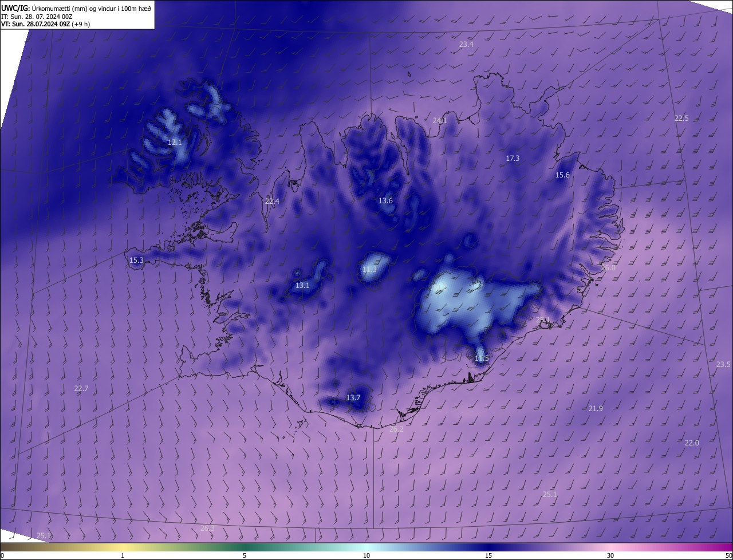Click the 15.3 value label on the map
This screenshot has width=733, height=560.
(x=136, y=260)
